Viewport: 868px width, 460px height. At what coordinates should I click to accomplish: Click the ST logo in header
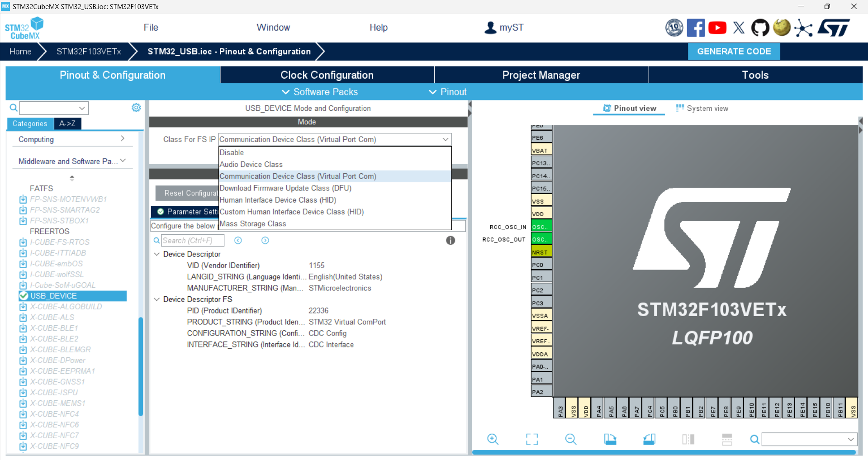[834, 28]
